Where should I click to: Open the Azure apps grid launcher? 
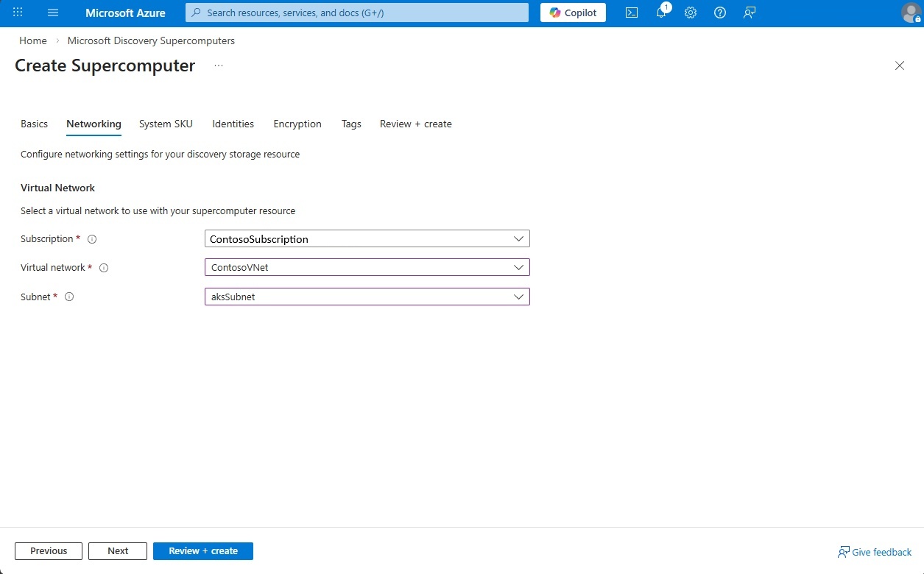(x=18, y=13)
